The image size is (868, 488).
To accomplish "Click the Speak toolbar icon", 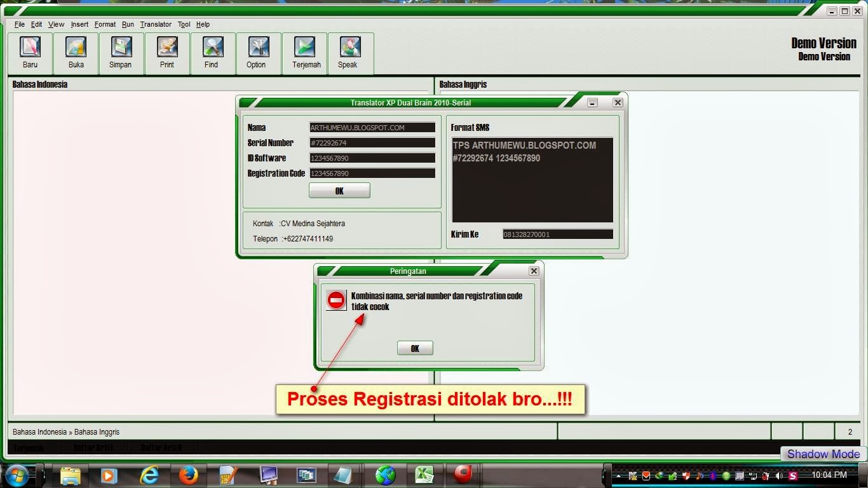I will (349, 48).
